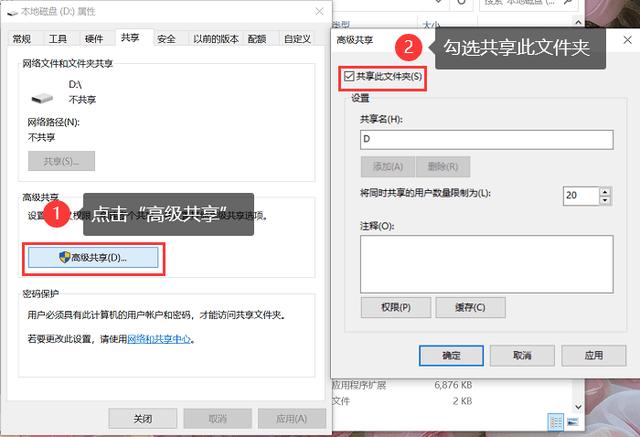The width and height of the screenshot is (640, 437).
Task: Toggle the 共享此文件夹(S) checkbox
Action: pyautogui.click(x=349, y=76)
